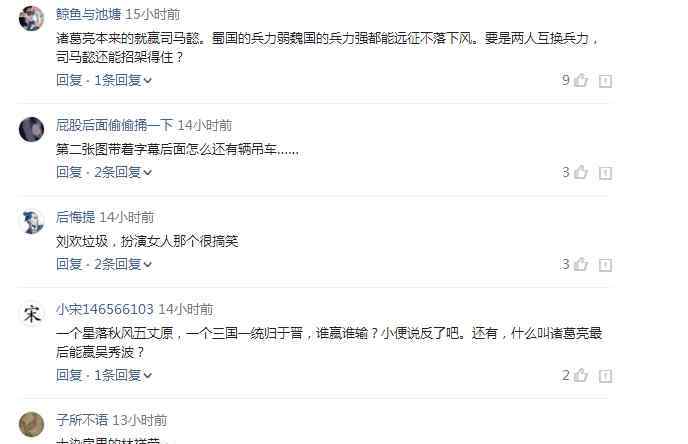Open the profile of user 子所不语
The height and width of the screenshot is (444, 688).
click(x=82, y=420)
